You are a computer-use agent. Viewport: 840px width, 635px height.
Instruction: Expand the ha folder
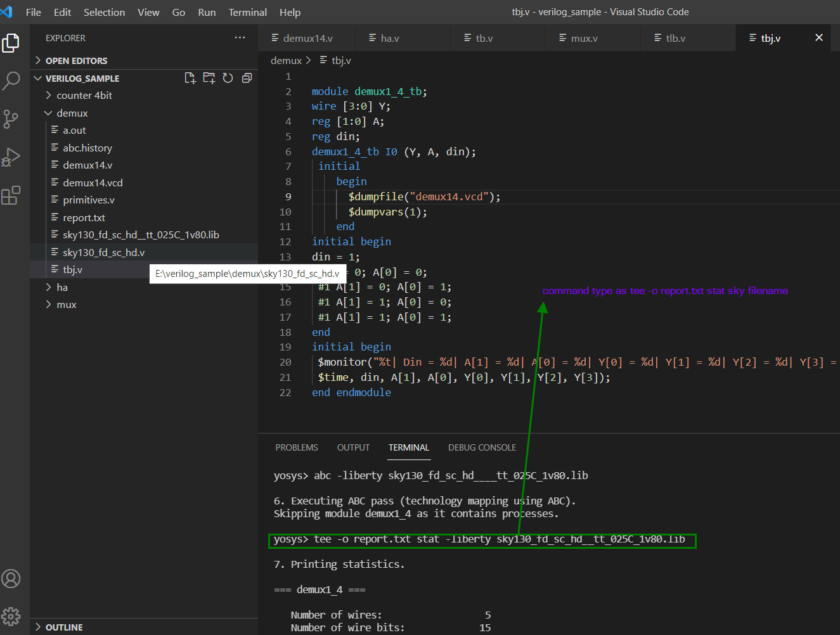point(62,288)
